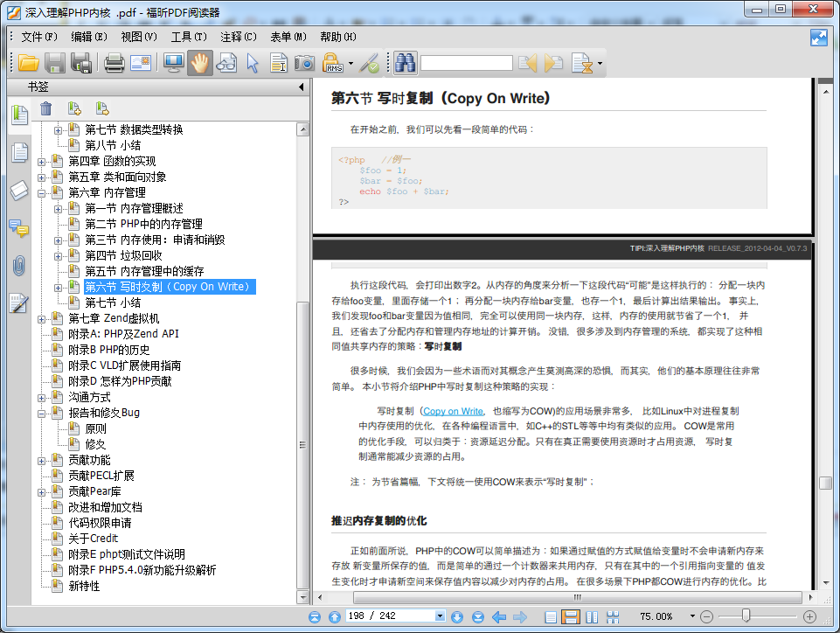The width and height of the screenshot is (840, 633).
Task: Go to first page button
Action: click(x=315, y=617)
